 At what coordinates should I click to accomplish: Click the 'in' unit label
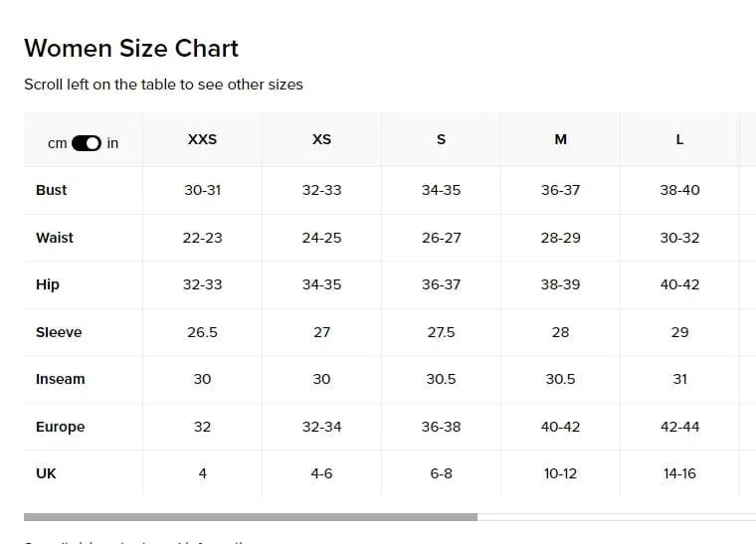[112, 143]
